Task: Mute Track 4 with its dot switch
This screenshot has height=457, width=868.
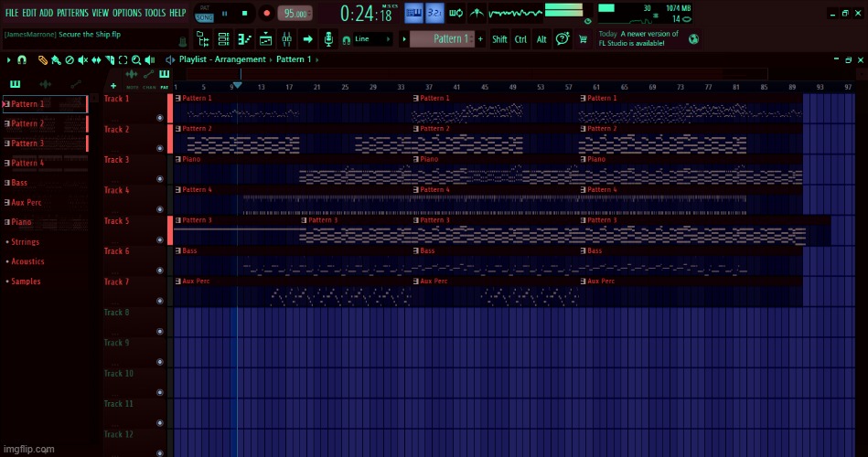Action: tap(160, 209)
